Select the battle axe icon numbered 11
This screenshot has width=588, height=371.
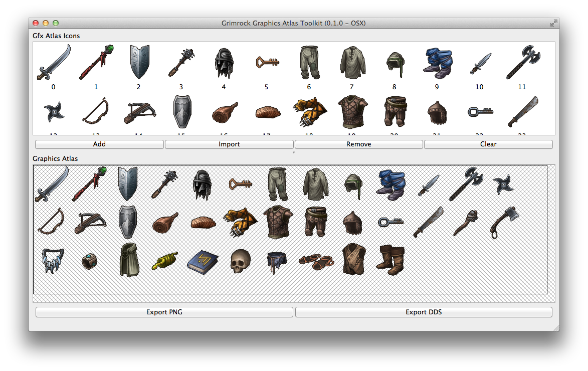coord(523,62)
